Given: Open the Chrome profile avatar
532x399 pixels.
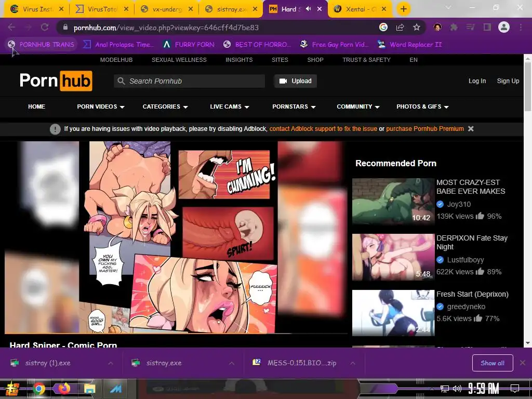Looking at the screenshot, I should click(504, 27).
